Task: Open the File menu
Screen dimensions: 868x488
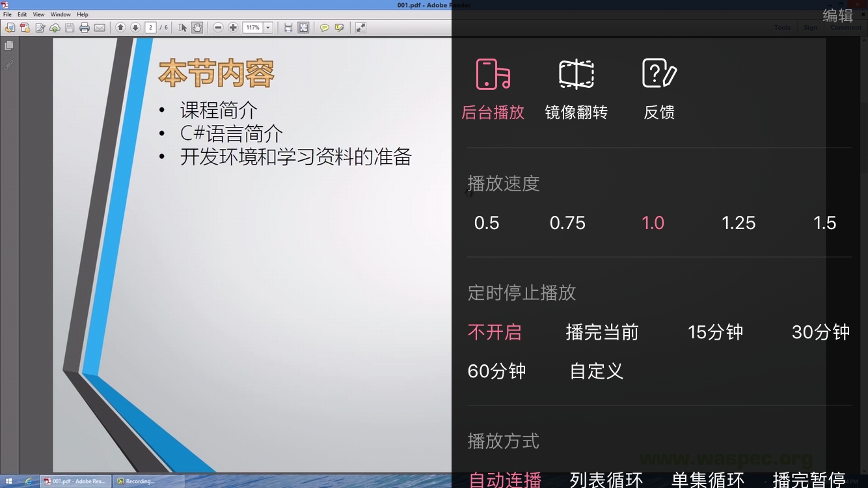Action: tap(7, 14)
